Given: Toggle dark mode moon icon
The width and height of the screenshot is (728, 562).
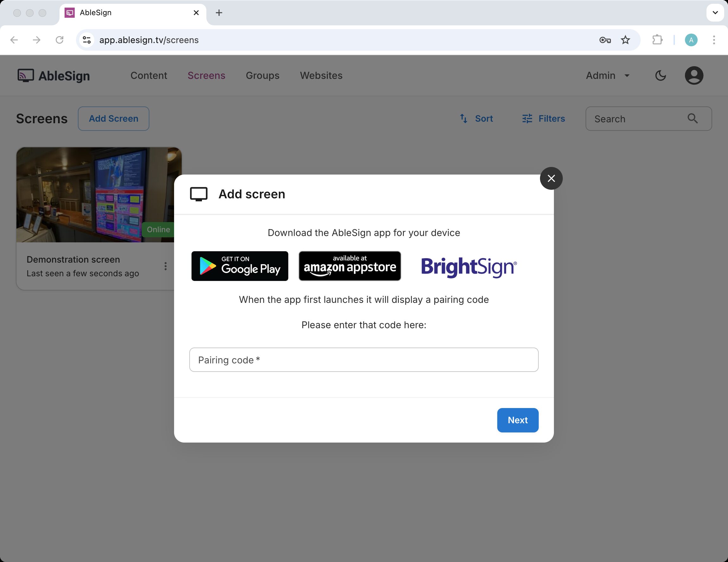Looking at the screenshot, I should 660,76.
